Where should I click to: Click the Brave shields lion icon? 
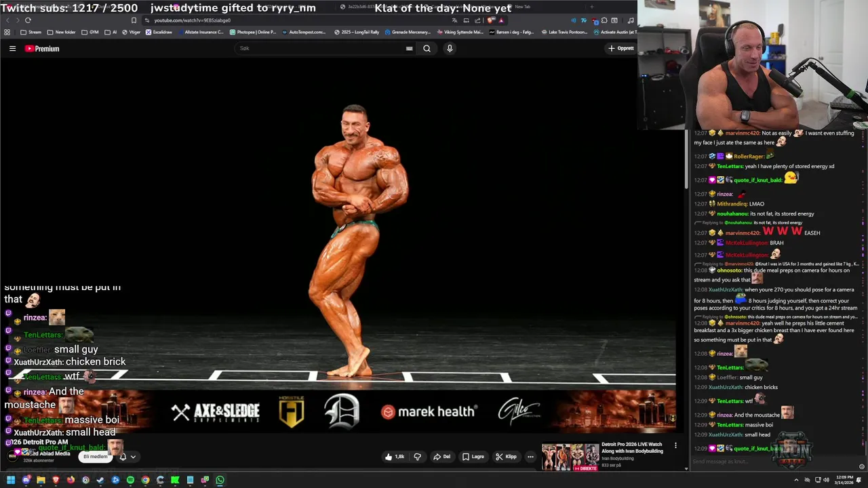coord(490,20)
